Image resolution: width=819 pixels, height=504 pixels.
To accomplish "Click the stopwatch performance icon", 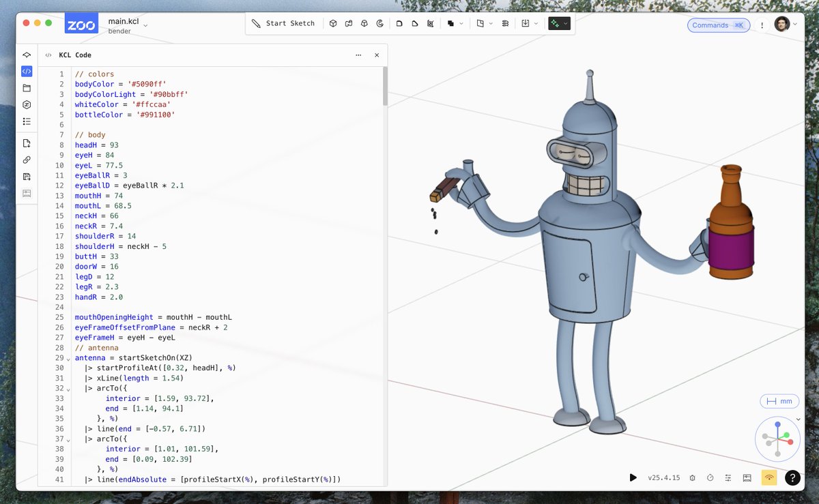I will point(710,478).
